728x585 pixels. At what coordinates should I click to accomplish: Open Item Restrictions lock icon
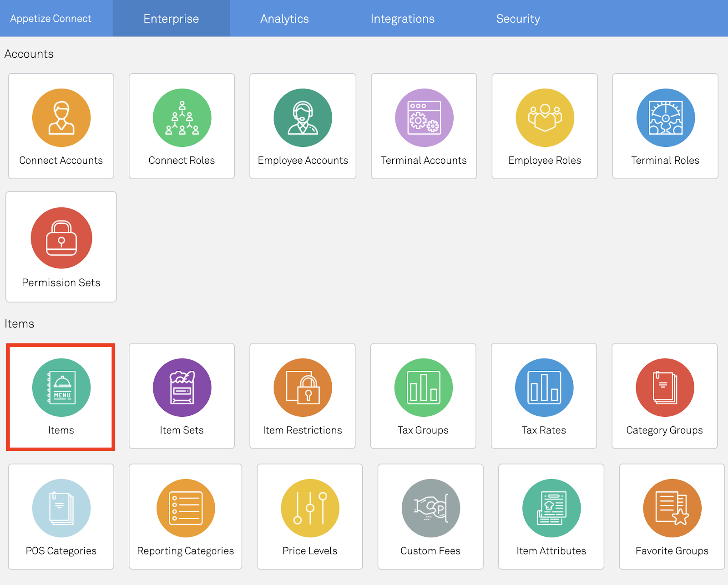(303, 388)
